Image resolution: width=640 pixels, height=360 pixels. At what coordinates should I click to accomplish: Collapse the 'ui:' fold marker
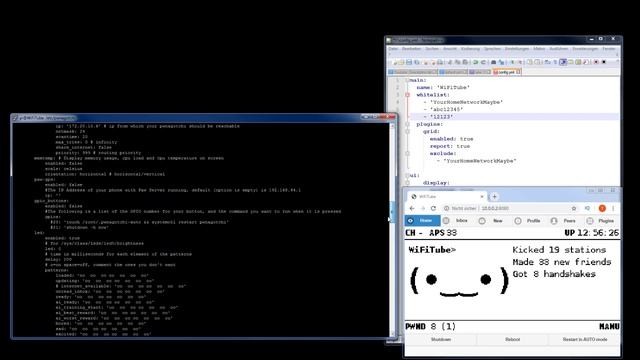click(x=407, y=176)
